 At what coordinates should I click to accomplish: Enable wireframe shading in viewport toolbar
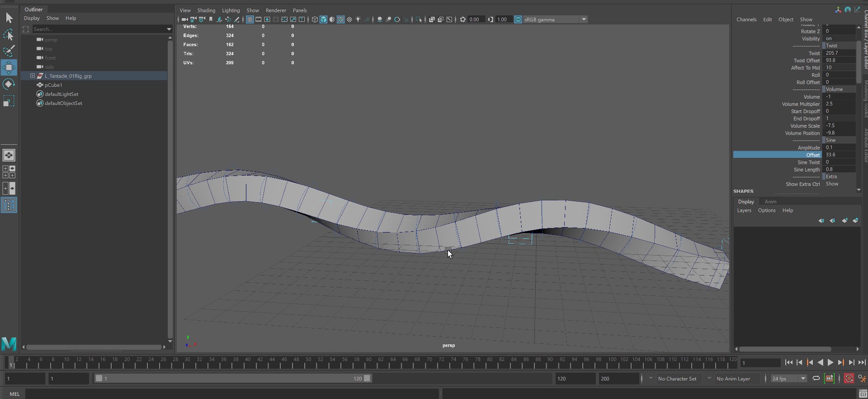(x=315, y=19)
